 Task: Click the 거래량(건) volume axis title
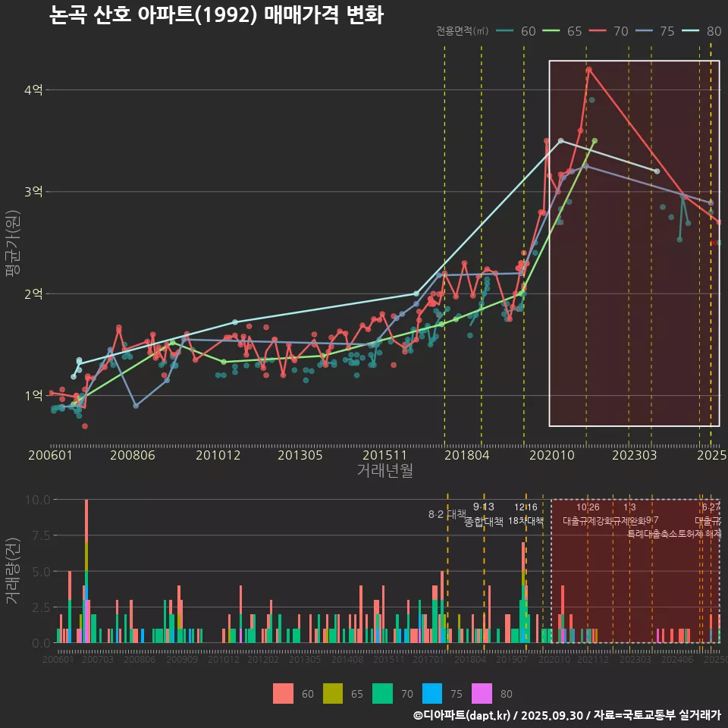click(12, 570)
